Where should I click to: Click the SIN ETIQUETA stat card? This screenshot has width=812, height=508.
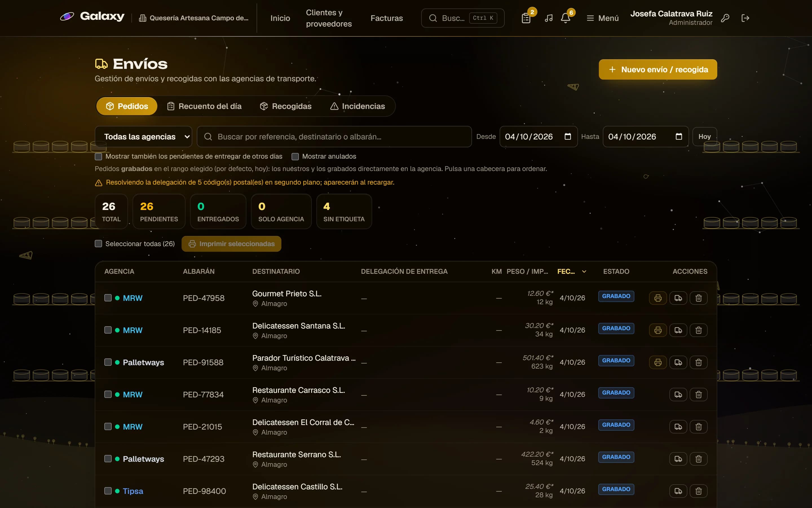pos(344,212)
